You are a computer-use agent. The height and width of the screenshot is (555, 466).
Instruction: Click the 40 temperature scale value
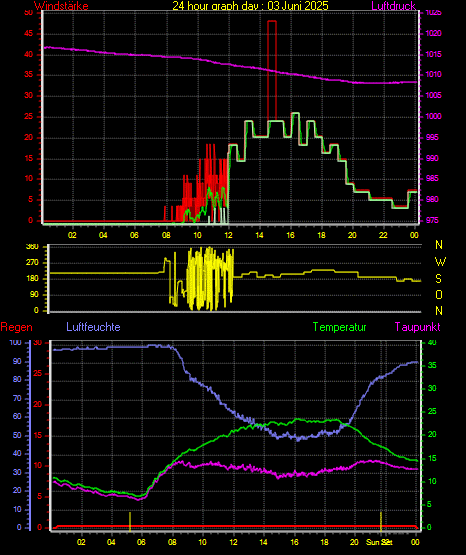pos(432,343)
